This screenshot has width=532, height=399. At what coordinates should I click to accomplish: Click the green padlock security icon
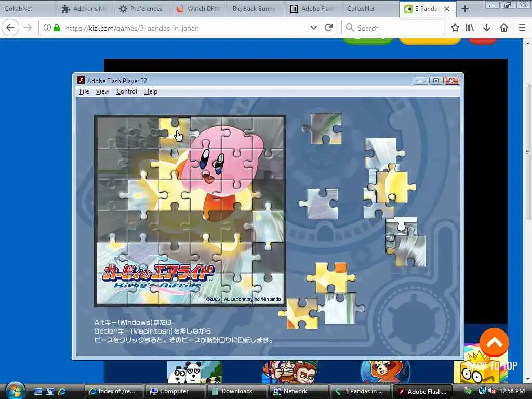pyautogui.click(x=57, y=28)
